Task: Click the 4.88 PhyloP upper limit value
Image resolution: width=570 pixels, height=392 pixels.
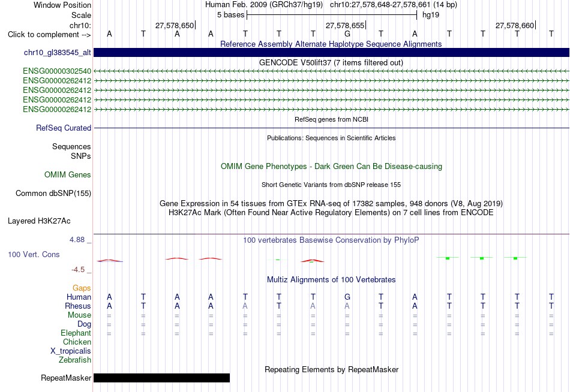Action: point(77,240)
